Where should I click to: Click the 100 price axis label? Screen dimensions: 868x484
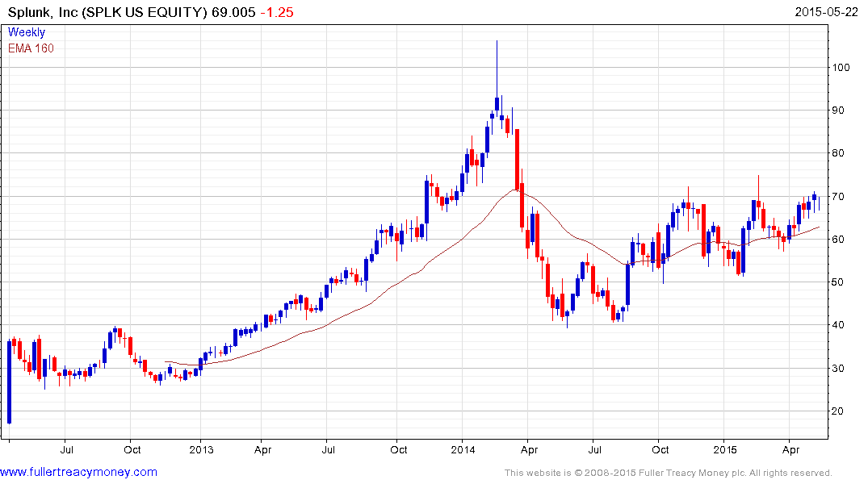coord(841,68)
